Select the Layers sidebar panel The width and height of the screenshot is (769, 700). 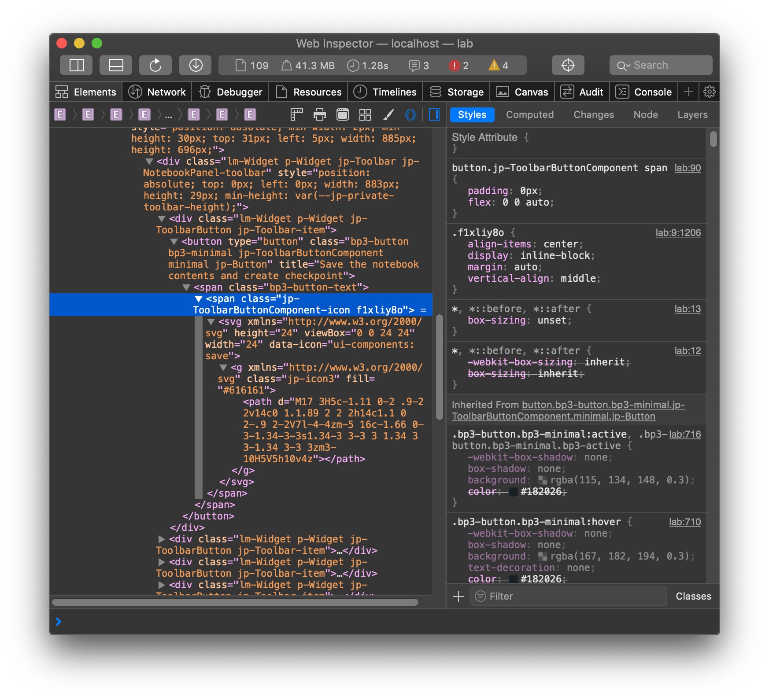[692, 115]
